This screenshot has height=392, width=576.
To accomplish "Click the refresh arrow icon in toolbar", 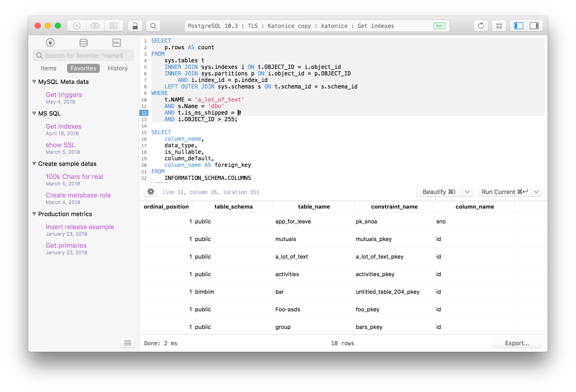I will [481, 26].
